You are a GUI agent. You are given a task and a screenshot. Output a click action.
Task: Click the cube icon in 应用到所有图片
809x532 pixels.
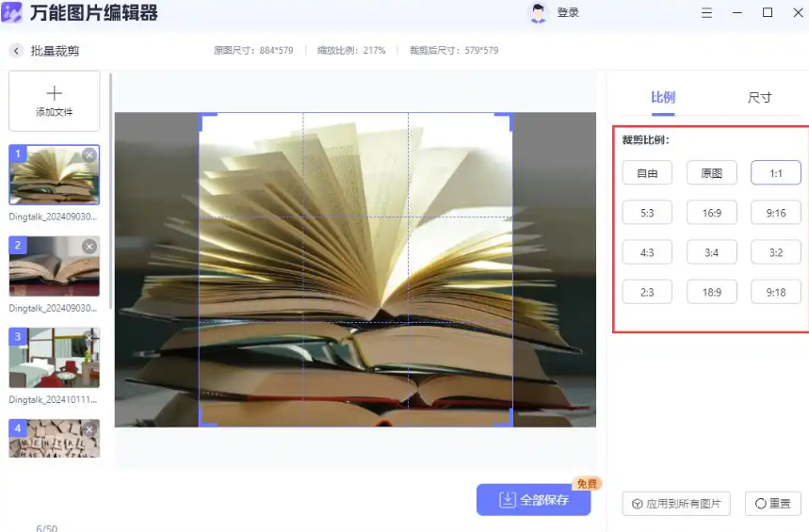[638, 504]
